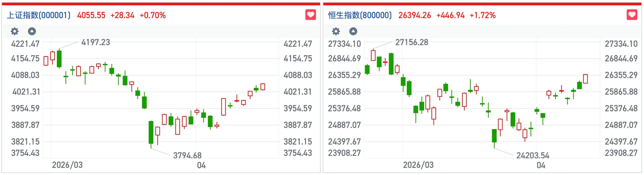
Task: Select the 24203.54 Hang Seng low label
Action: [533, 155]
